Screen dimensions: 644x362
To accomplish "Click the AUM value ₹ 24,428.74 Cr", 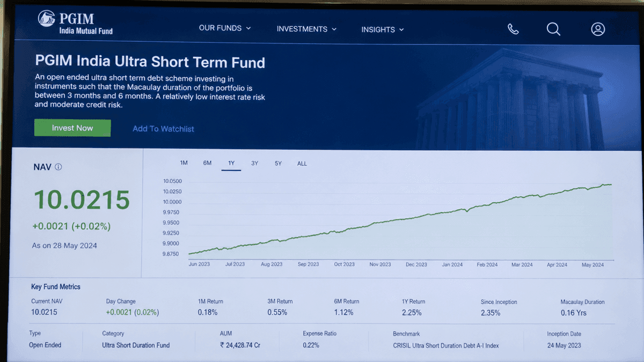I will point(240,345).
